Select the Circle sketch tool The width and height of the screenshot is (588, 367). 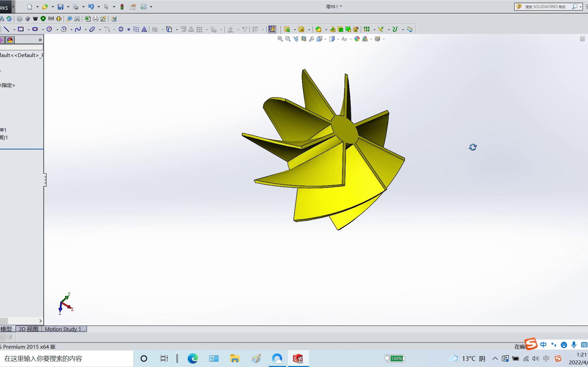(49, 29)
